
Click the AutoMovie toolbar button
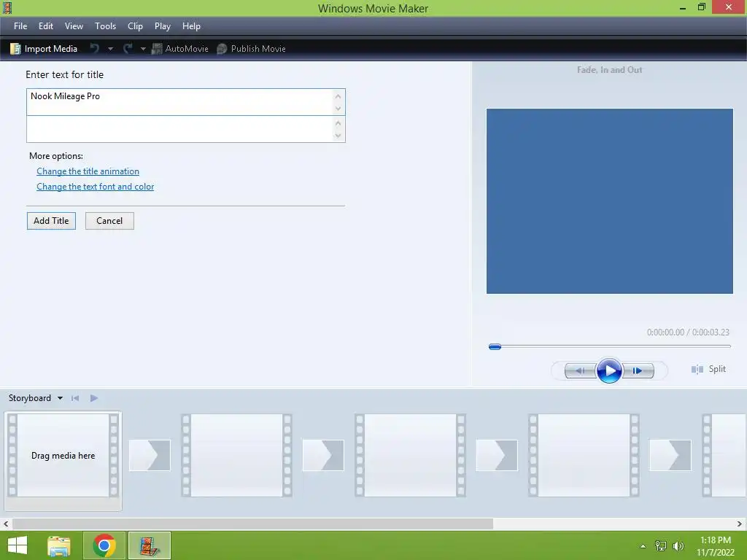(180, 49)
